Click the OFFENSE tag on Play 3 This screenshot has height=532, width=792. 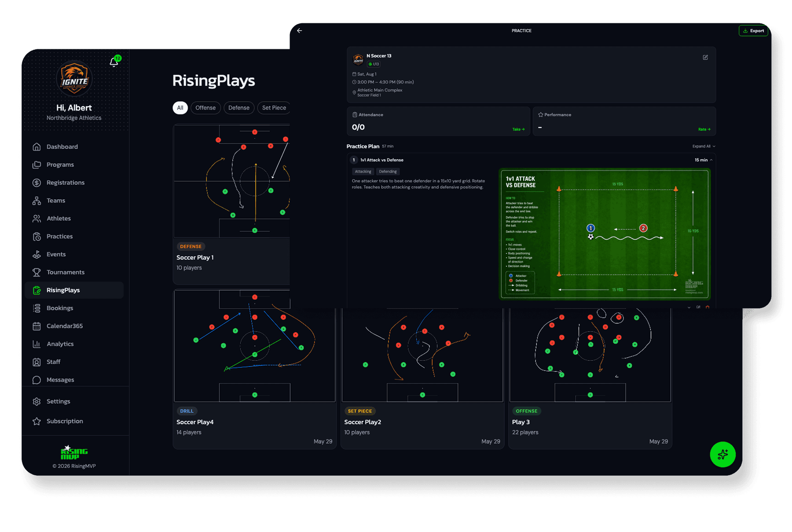tap(526, 411)
